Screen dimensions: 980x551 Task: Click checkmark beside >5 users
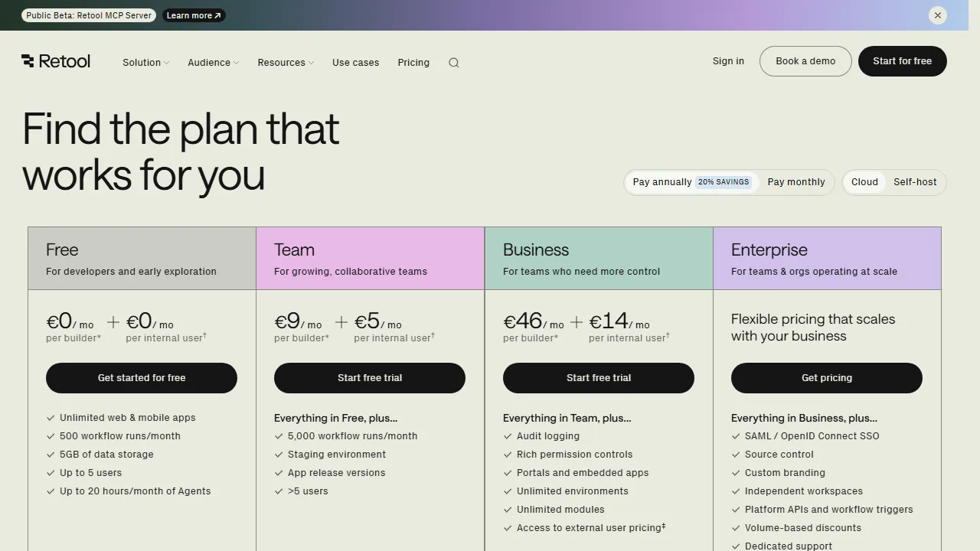279,491
